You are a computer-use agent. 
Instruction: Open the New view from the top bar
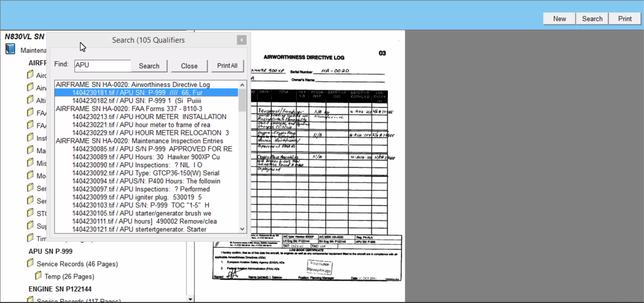559,19
